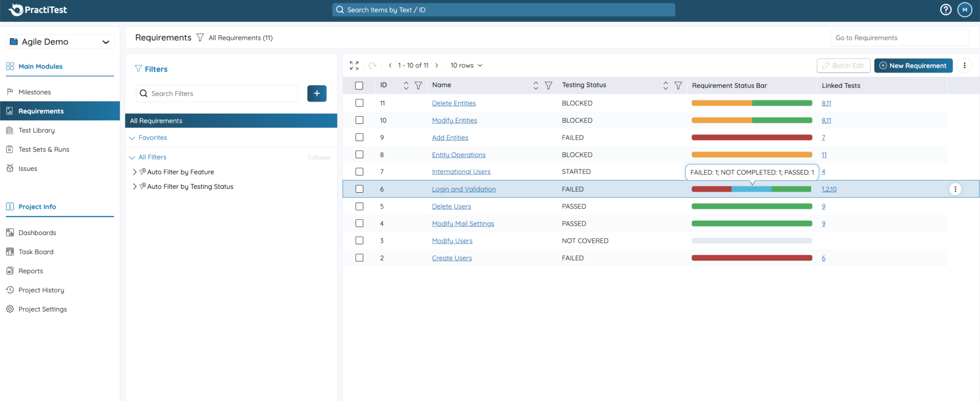Go to next page of requirements
Image resolution: width=980 pixels, height=401 pixels.
[436, 65]
